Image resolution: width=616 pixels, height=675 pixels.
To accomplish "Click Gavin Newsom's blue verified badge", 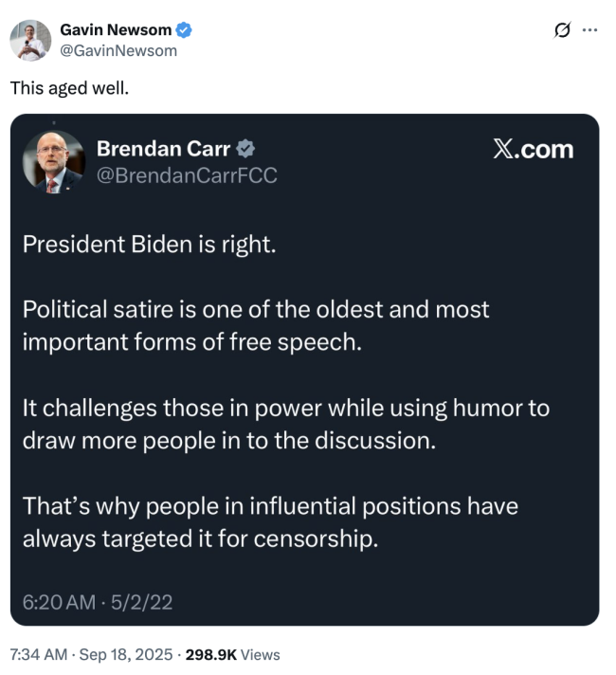I will tap(184, 30).
